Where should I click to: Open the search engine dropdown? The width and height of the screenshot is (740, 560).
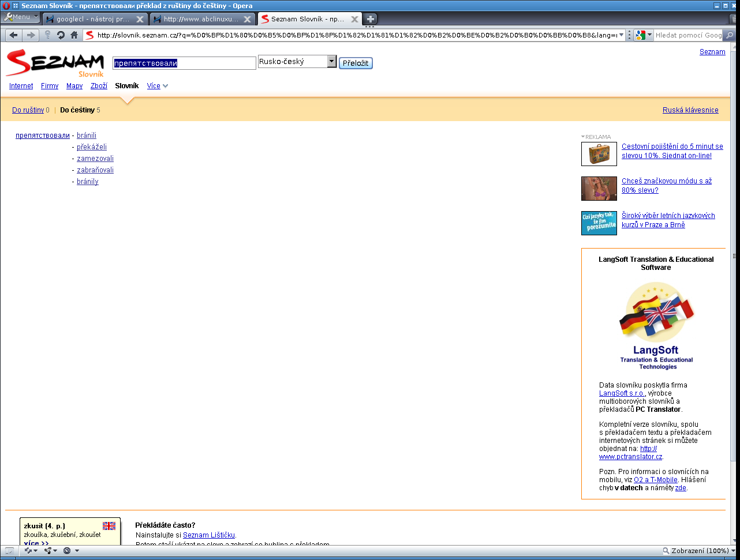(644, 35)
